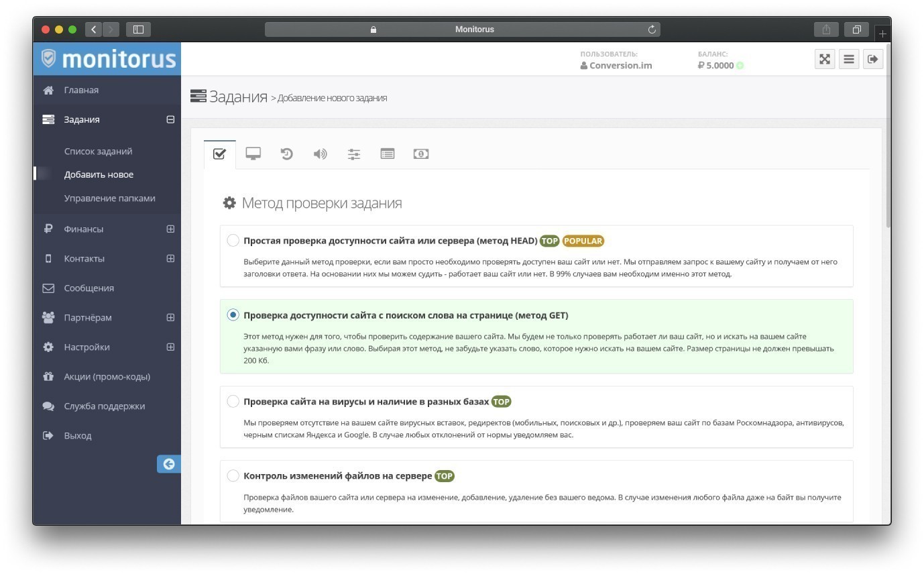Screen dimensions: 924x574
Task: Click the Conversion.im username link
Action: (x=621, y=66)
